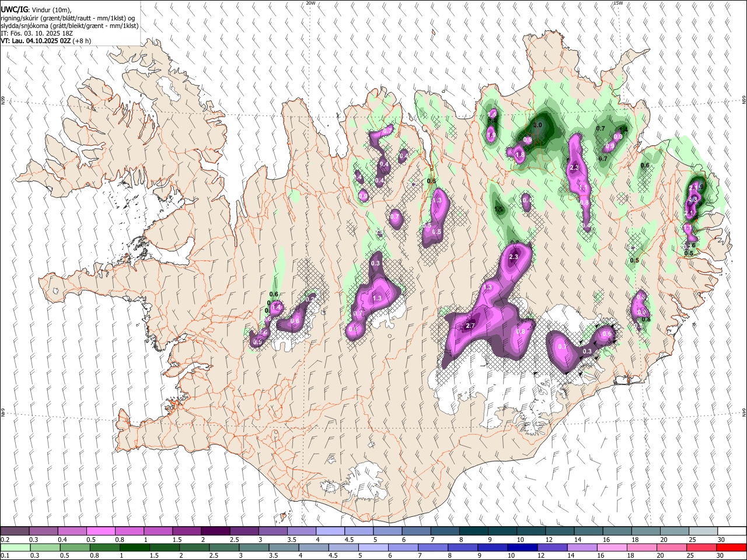This screenshot has width=747, height=560.
Task: Select snow legend white swatch after 30
Action: (x=731, y=531)
